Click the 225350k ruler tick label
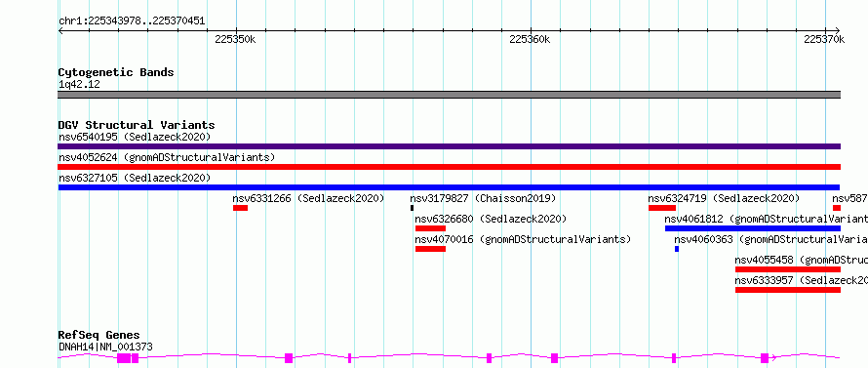Viewport: 868px width, 368px height. pos(235,39)
